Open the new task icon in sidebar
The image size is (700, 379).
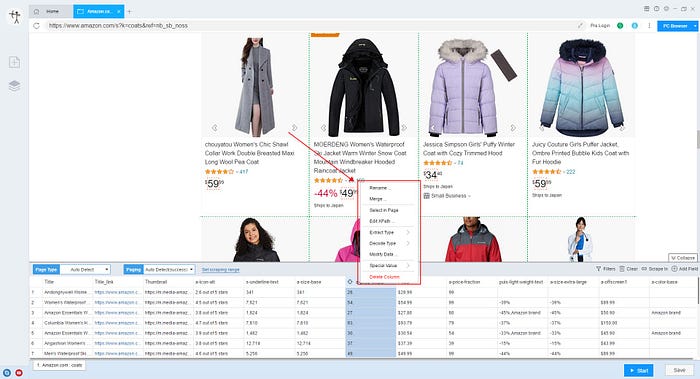(14, 62)
